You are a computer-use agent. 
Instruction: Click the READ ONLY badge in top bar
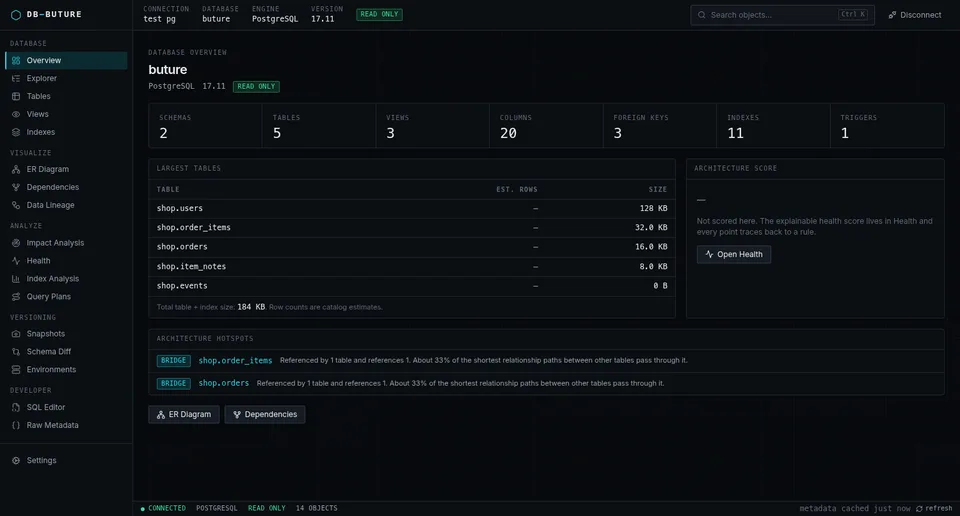379,14
